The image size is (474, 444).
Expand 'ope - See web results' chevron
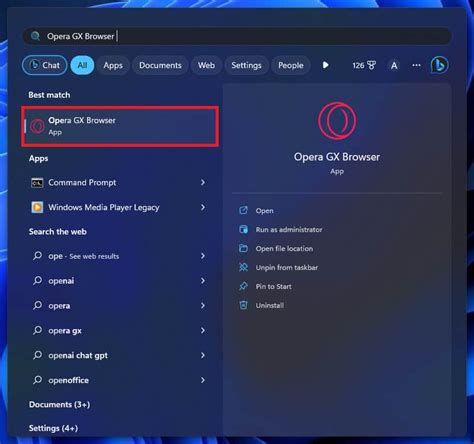pyautogui.click(x=203, y=256)
